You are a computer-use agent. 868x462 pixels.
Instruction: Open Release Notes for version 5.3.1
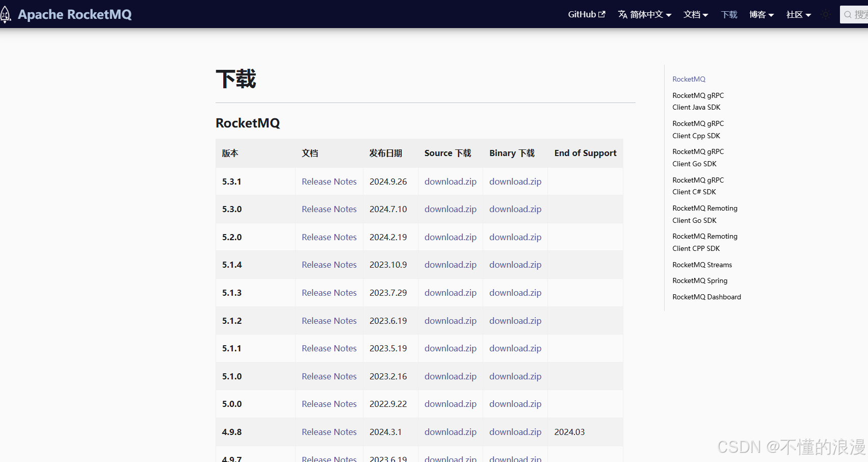[x=329, y=182]
